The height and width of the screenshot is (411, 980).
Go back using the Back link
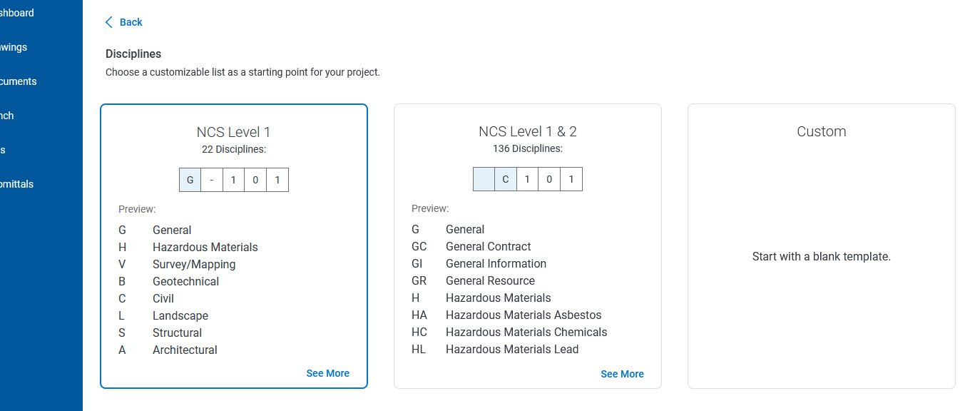124,22
